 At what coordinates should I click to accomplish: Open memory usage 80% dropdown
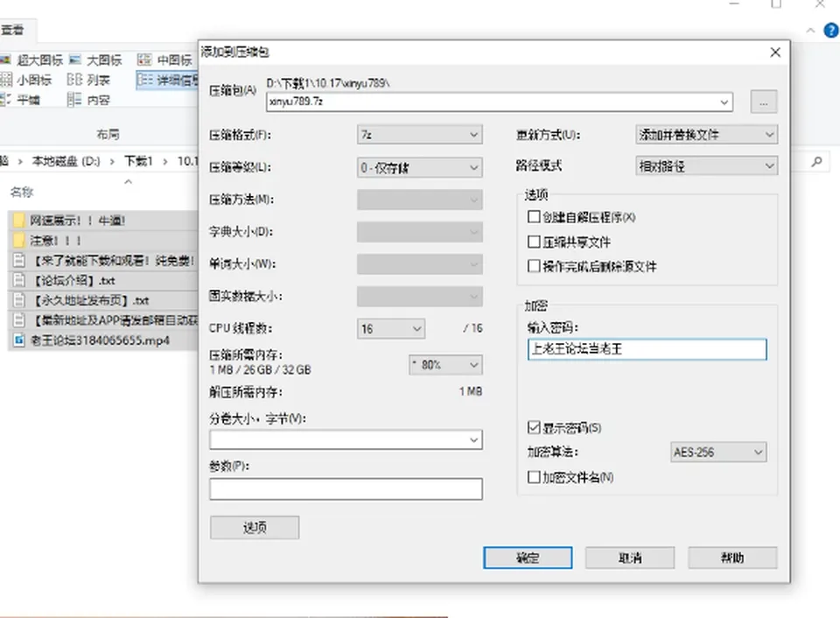[445, 365]
